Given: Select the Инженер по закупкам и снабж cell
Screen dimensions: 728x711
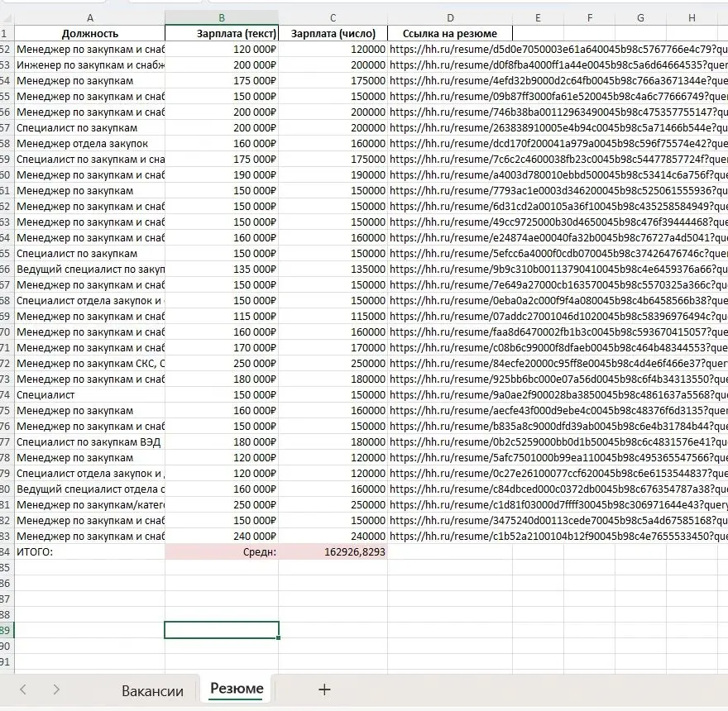Looking at the screenshot, I should point(89,65).
